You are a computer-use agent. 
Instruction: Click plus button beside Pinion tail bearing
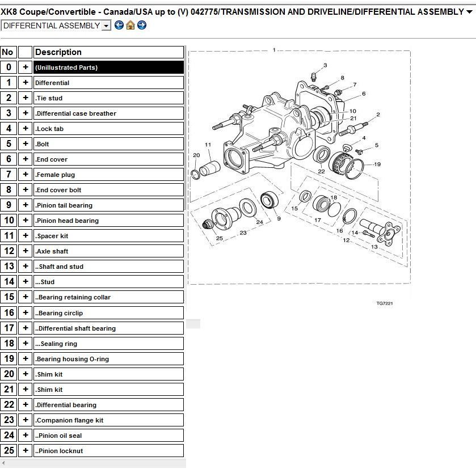26,205
